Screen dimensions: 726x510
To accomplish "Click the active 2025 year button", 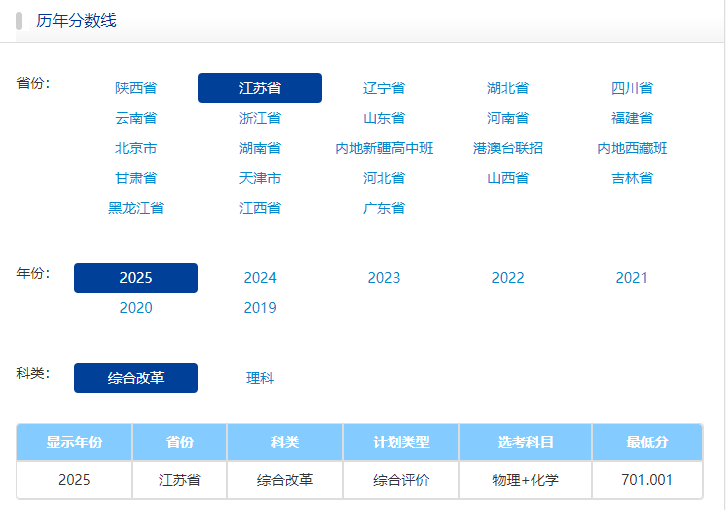I will (x=136, y=278).
